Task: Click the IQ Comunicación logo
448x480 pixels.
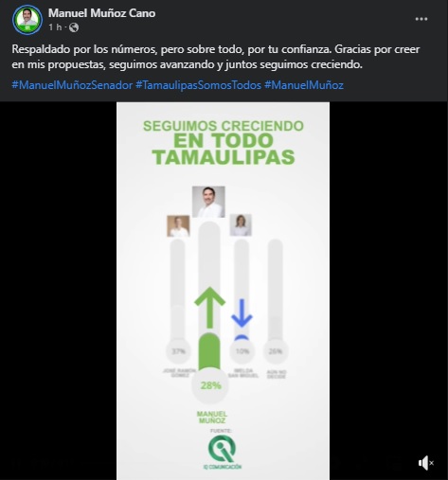Action: coord(223,452)
